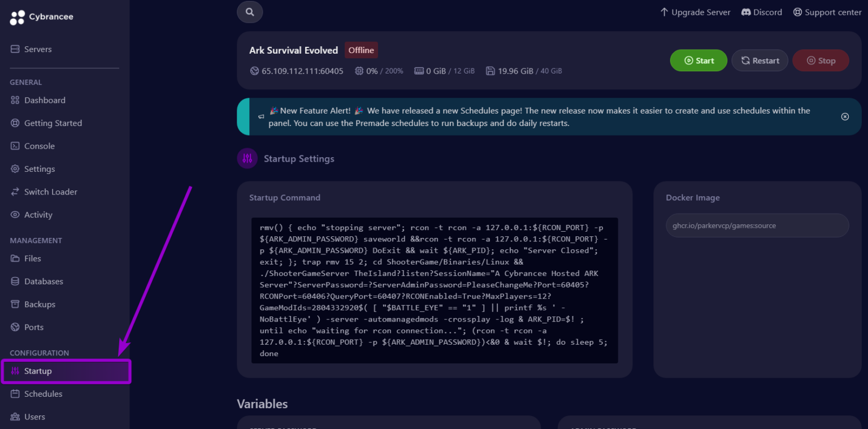Viewport: 868px width, 429px height.
Task: Select Files under Management
Action: pos(32,258)
